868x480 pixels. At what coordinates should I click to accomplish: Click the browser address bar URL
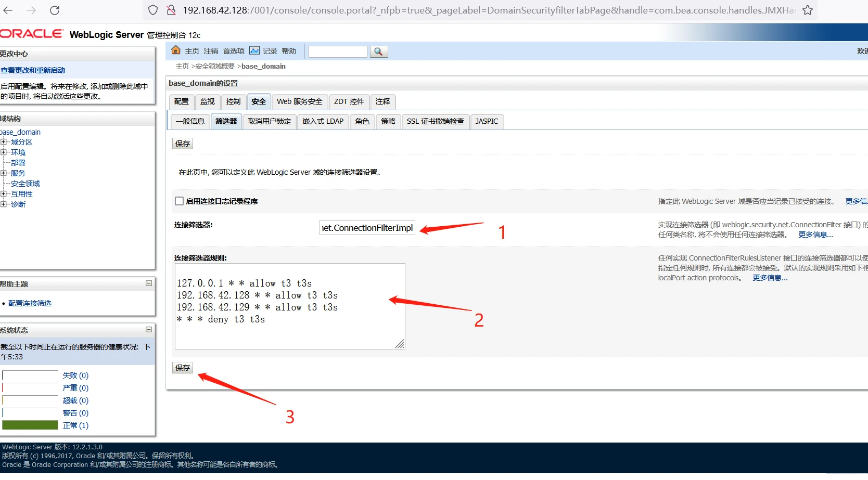click(x=489, y=10)
